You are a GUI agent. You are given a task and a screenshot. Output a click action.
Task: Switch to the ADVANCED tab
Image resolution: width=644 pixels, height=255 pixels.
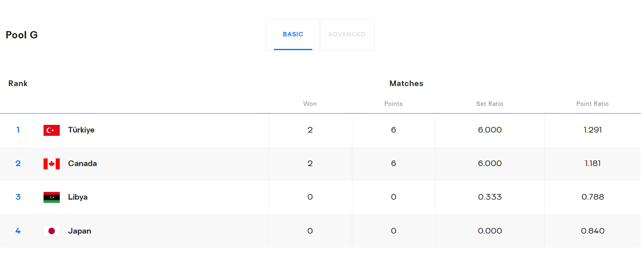[347, 34]
